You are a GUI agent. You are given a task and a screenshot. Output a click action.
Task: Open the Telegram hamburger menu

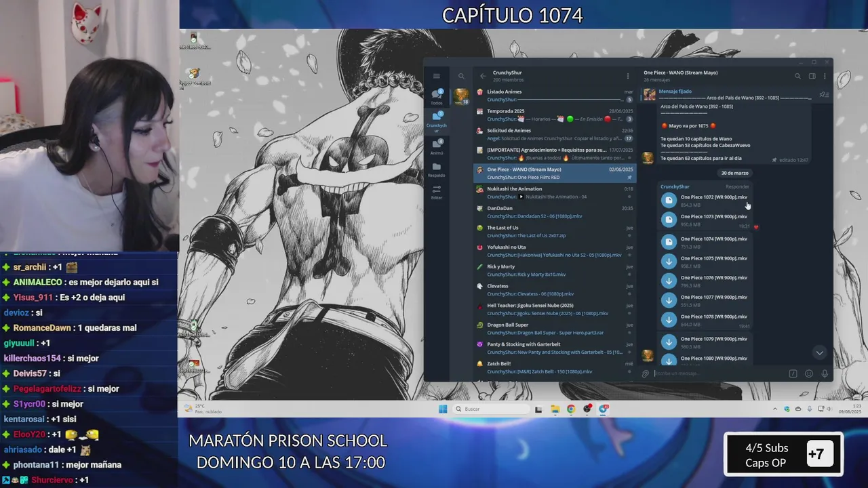[437, 76]
